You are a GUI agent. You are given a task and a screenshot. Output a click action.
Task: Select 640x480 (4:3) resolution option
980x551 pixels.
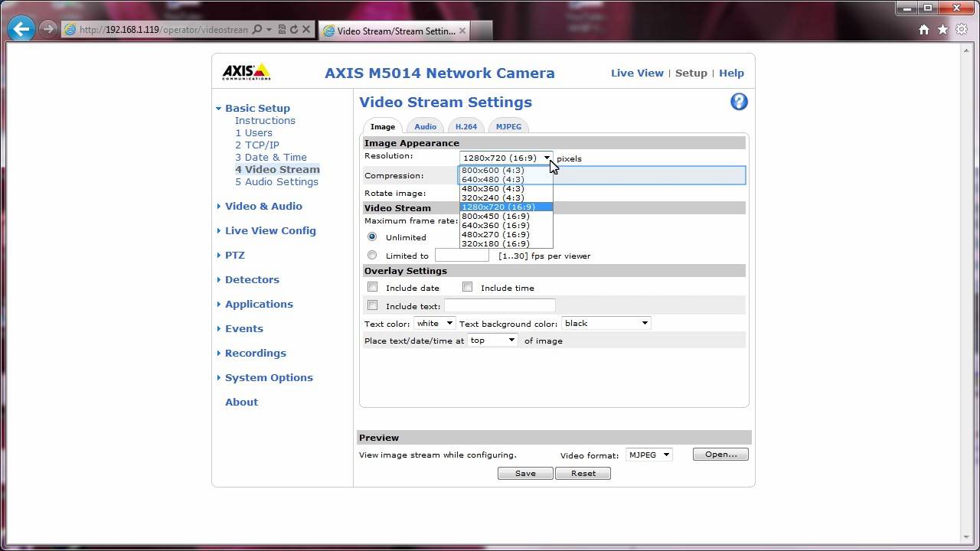(x=506, y=179)
